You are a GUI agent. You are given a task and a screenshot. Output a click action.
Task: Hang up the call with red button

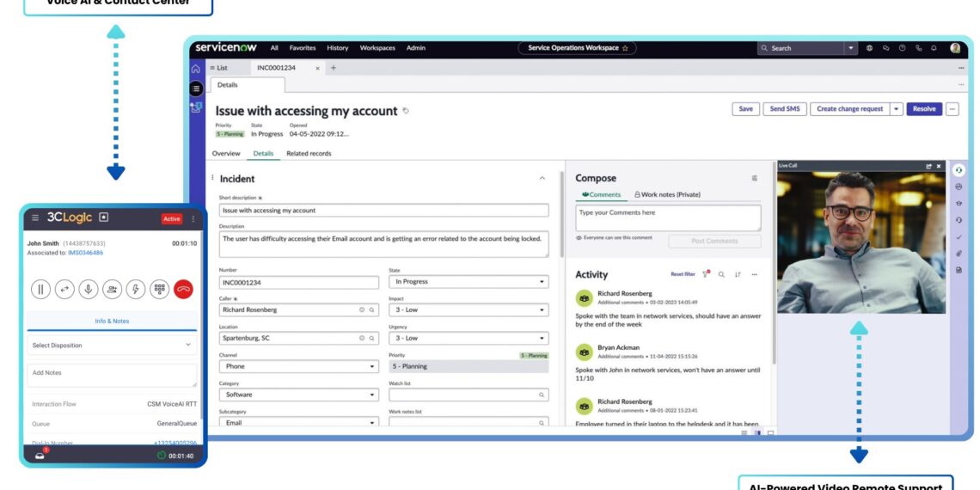click(183, 289)
